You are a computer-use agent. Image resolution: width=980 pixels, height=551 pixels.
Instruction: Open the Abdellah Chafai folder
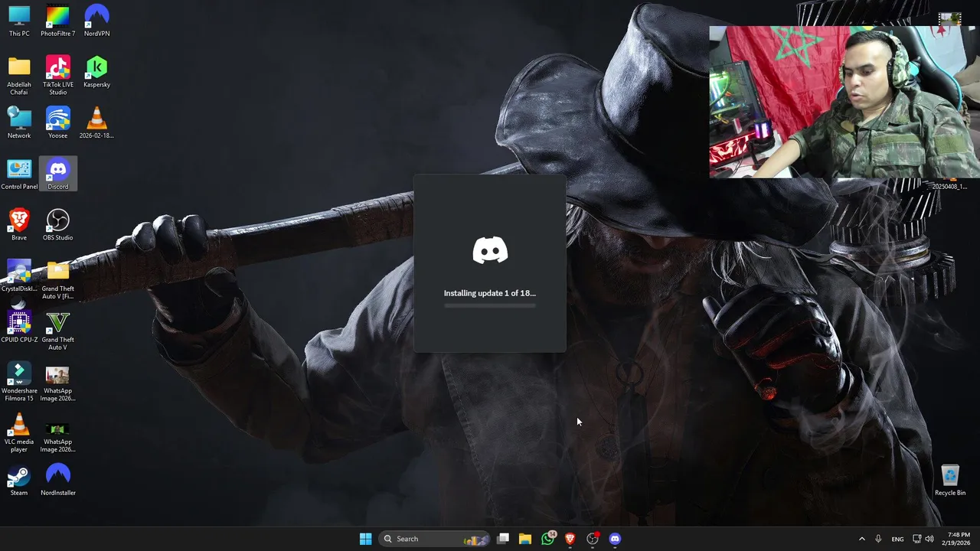(19, 75)
